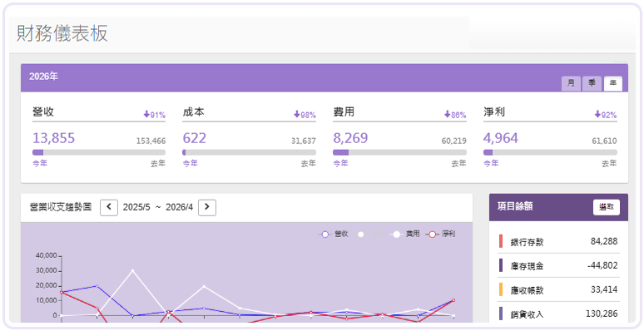Click the 今年 label under 營收
644x331 pixels.
(x=40, y=163)
